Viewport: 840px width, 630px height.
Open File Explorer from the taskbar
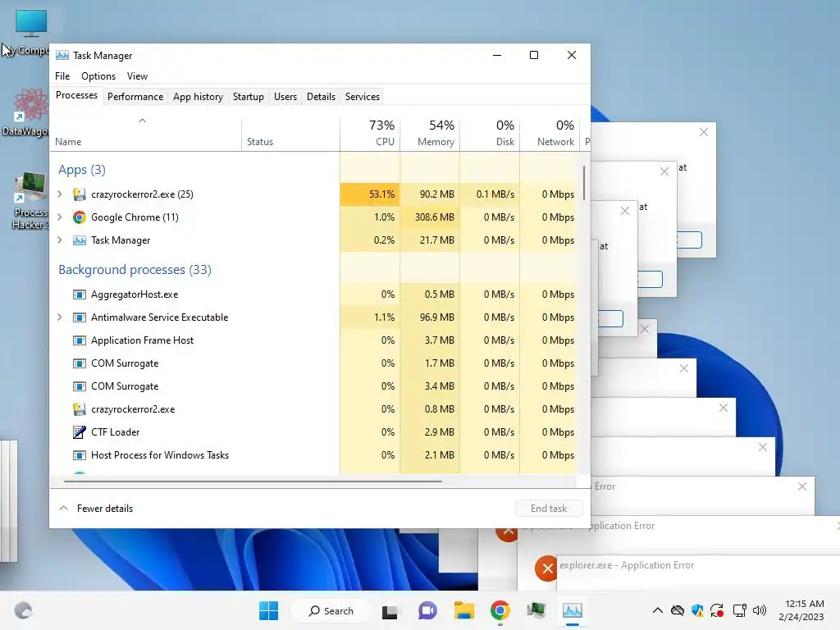point(464,610)
